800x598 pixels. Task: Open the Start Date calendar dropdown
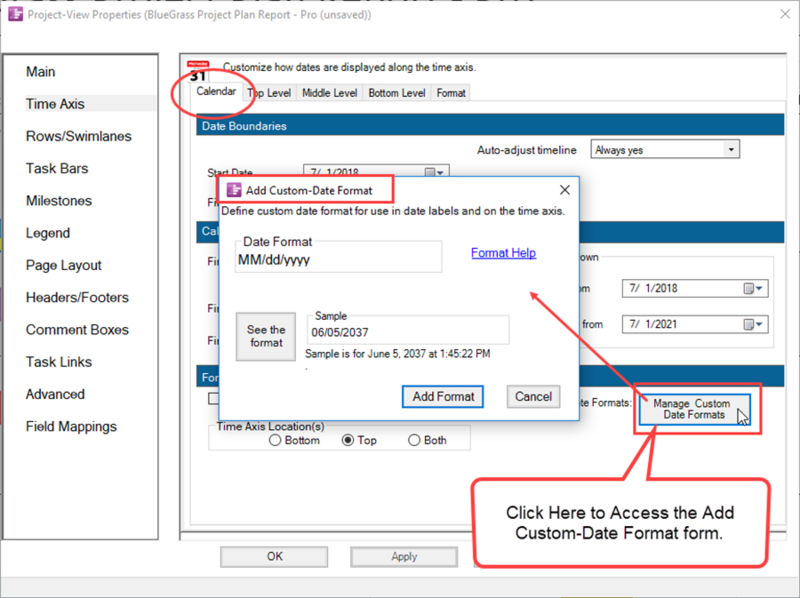click(x=434, y=172)
